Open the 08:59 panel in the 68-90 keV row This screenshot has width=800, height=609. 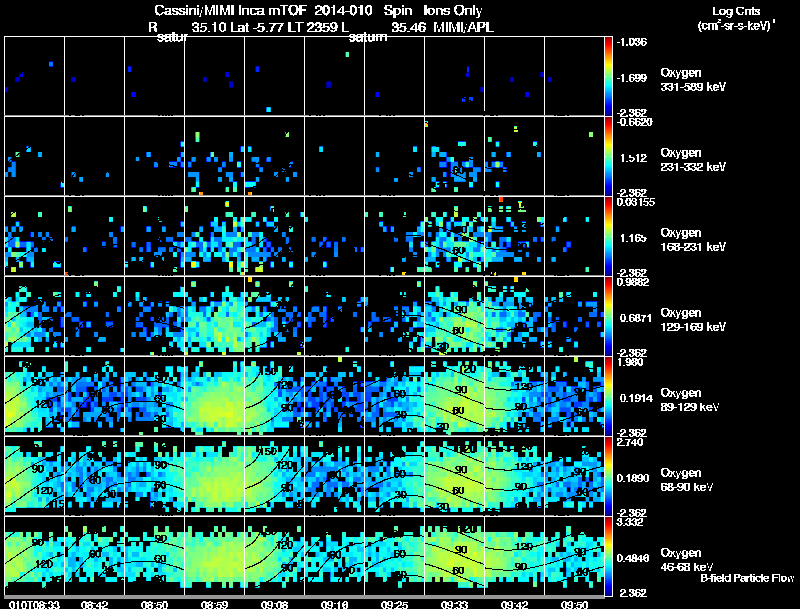click(x=214, y=476)
